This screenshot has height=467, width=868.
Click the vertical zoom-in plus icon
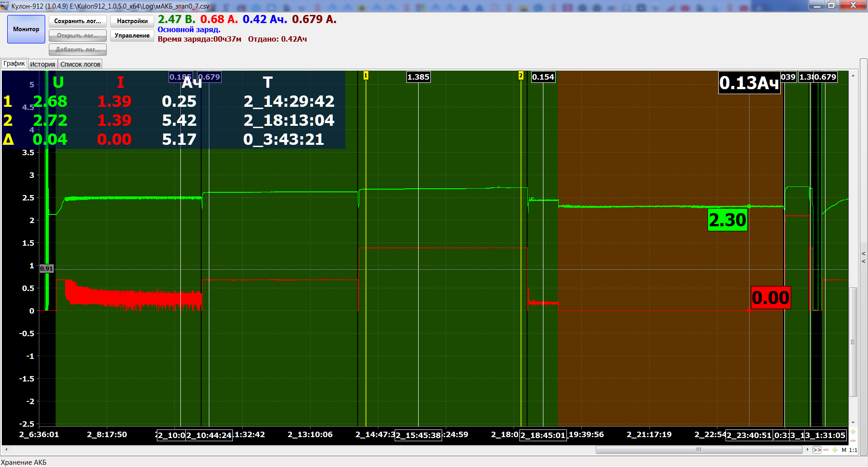(x=853, y=432)
